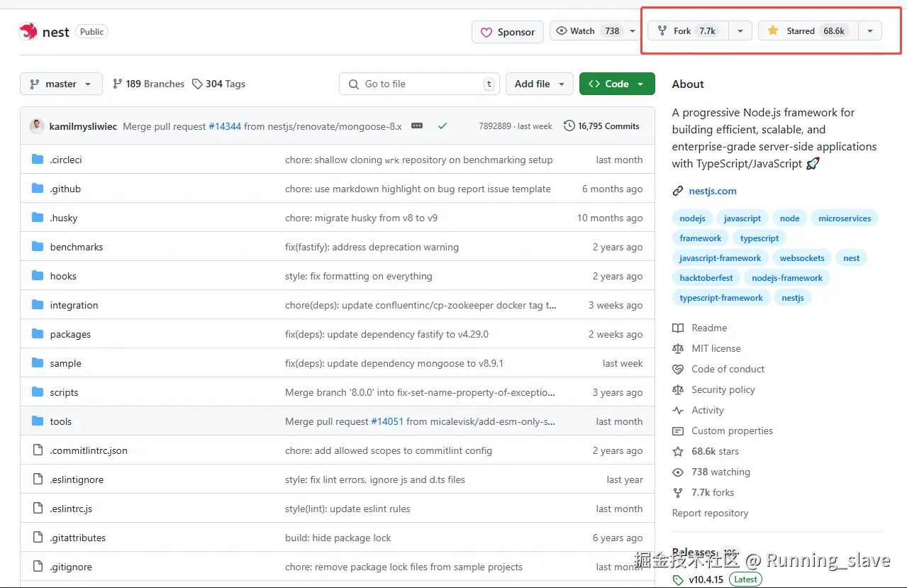
Task: Focus the Go to file search field
Action: tap(419, 84)
